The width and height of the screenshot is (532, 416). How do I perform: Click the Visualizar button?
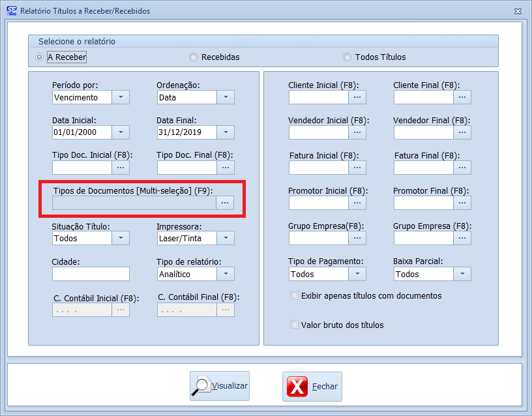point(220,386)
